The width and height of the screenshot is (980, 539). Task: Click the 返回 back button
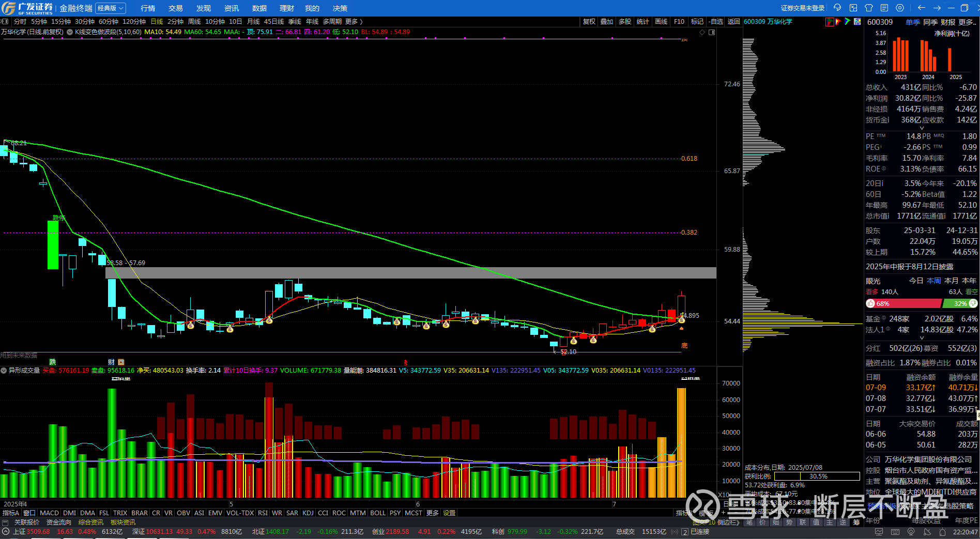734,22
